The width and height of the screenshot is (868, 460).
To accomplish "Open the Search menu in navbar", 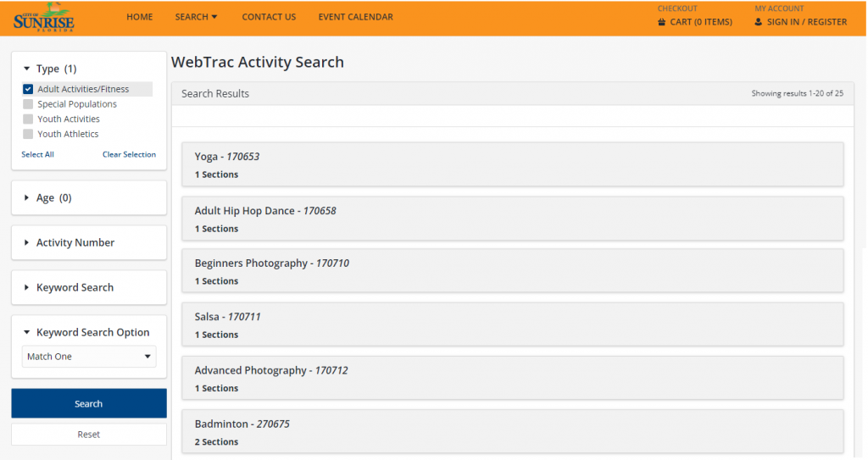I will [197, 17].
